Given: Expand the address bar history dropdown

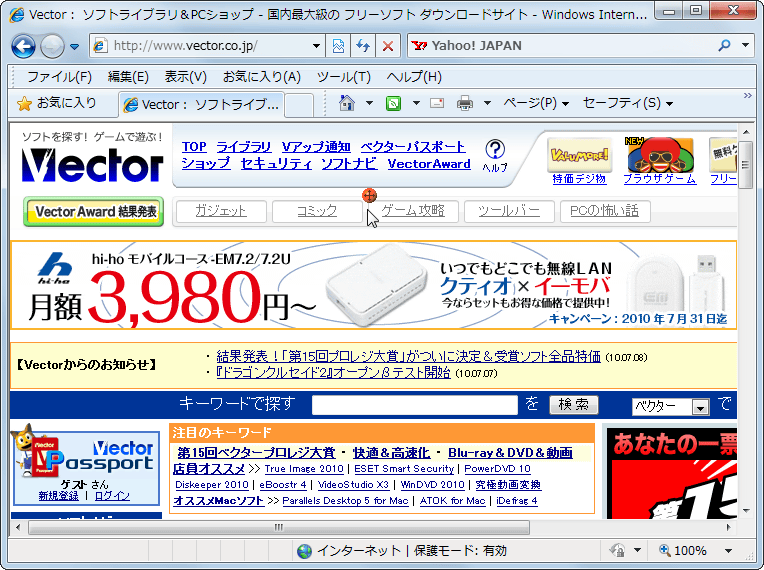Looking at the screenshot, I should [316, 46].
